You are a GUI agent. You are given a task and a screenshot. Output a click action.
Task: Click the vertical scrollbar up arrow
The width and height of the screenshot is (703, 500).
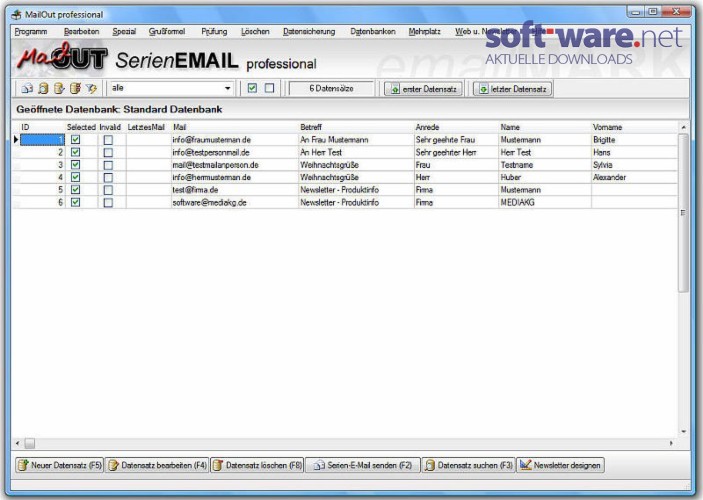pyautogui.click(x=683, y=127)
